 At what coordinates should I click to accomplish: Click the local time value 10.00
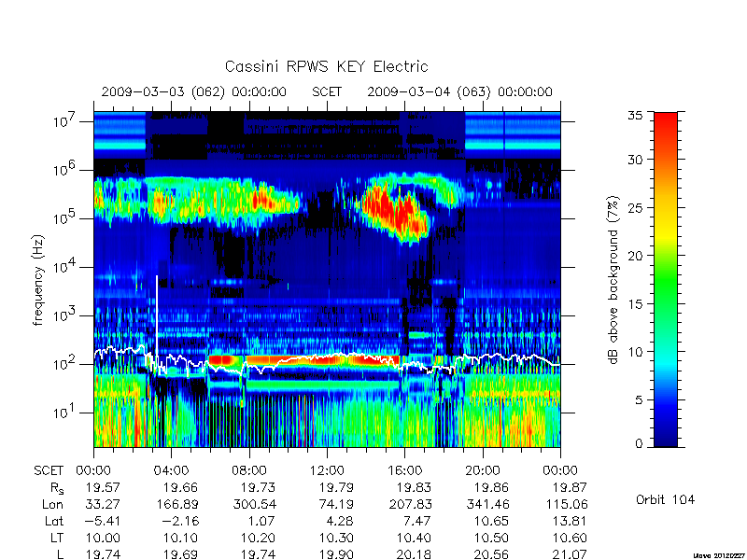(x=103, y=539)
